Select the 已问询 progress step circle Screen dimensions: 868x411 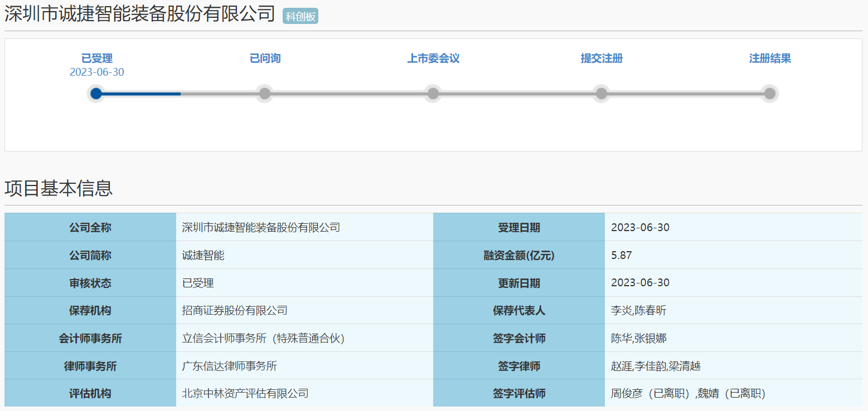(265, 94)
